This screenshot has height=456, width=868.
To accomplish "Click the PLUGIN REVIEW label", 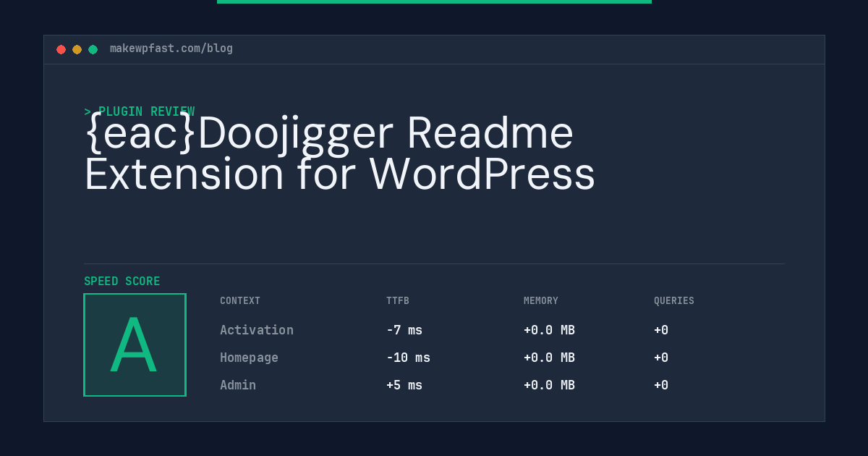I will tap(140, 111).
